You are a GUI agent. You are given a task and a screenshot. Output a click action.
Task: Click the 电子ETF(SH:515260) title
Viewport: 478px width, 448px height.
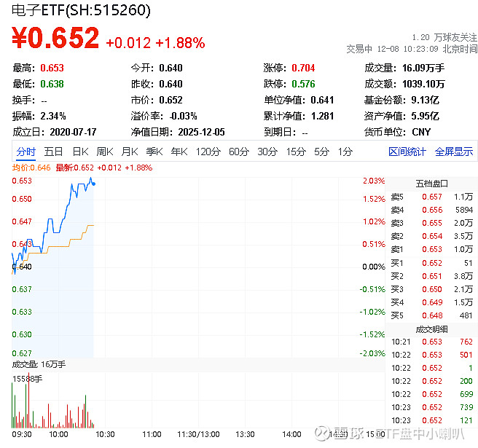pyautogui.click(x=81, y=10)
